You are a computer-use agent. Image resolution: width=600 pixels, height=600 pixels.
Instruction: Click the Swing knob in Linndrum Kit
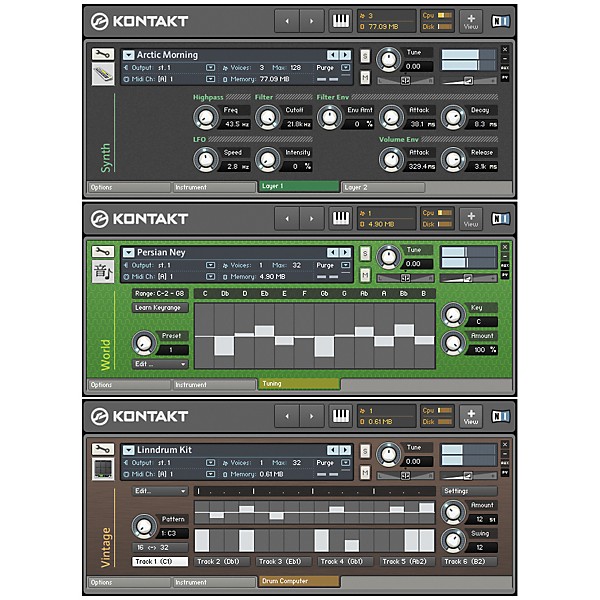point(453,541)
